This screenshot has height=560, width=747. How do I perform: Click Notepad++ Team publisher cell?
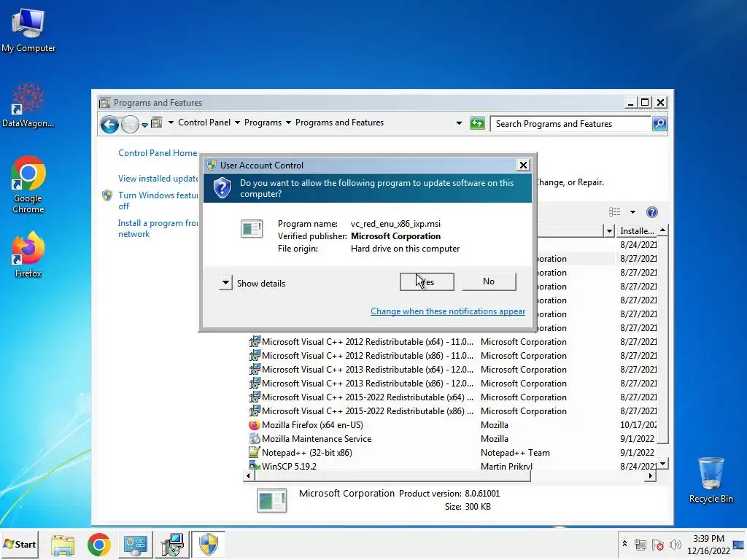[x=515, y=452]
